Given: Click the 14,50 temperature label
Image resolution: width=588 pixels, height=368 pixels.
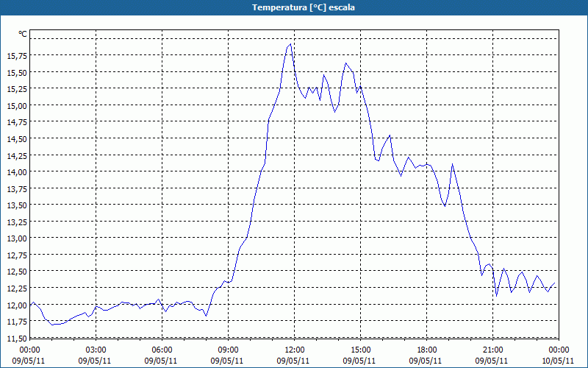Looking at the screenshot, I should [17, 138].
